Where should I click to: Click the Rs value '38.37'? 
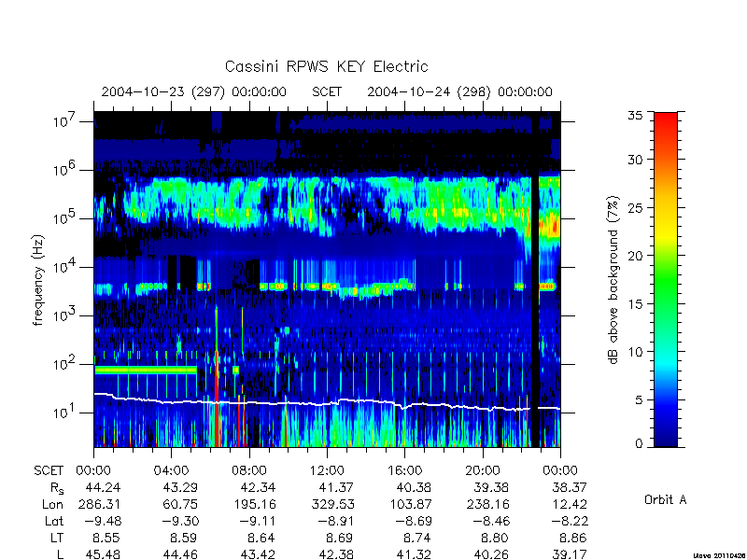(570, 487)
